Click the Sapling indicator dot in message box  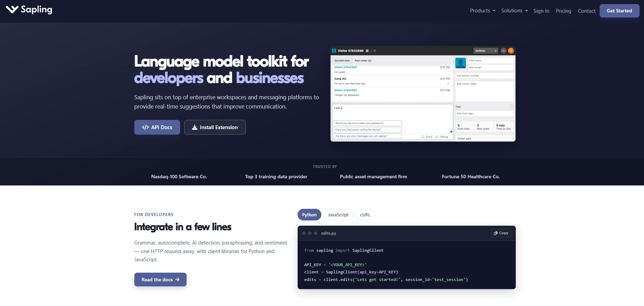point(451,132)
